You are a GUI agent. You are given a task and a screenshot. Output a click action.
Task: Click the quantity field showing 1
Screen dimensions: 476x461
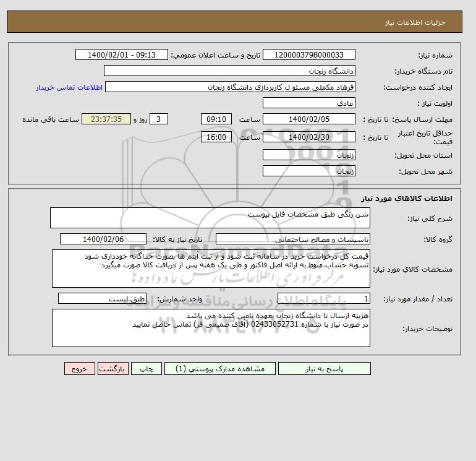(x=323, y=298)
